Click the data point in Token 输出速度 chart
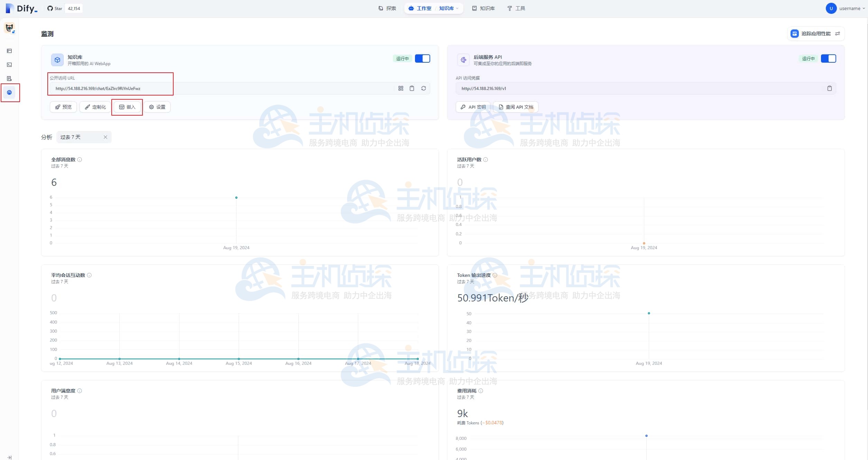The width and height of the screenshot is (868, 460). click(649, 313)
